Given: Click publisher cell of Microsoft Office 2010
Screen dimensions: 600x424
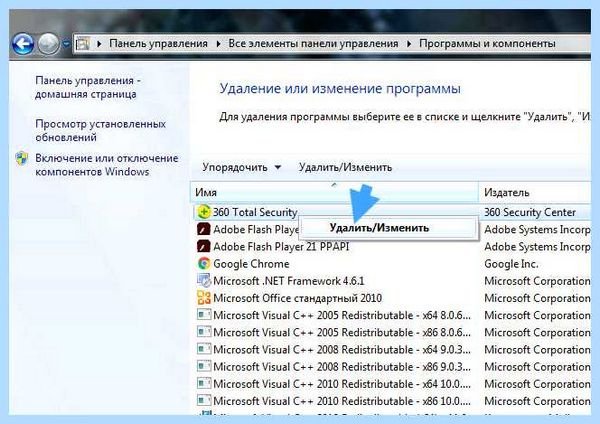Looking at the screenshot, I should 537,298.
